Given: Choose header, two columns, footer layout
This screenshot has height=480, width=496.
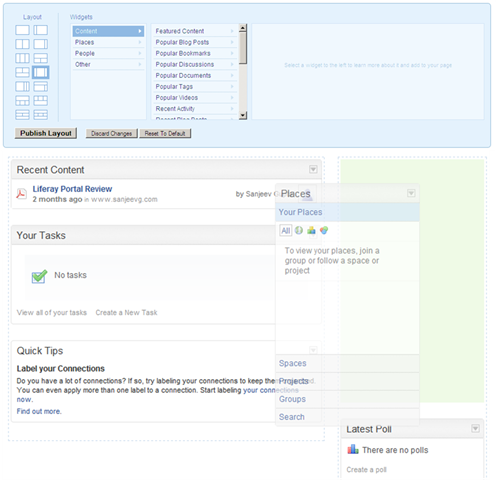Looking at the screenshot, I should click(22, 115).
